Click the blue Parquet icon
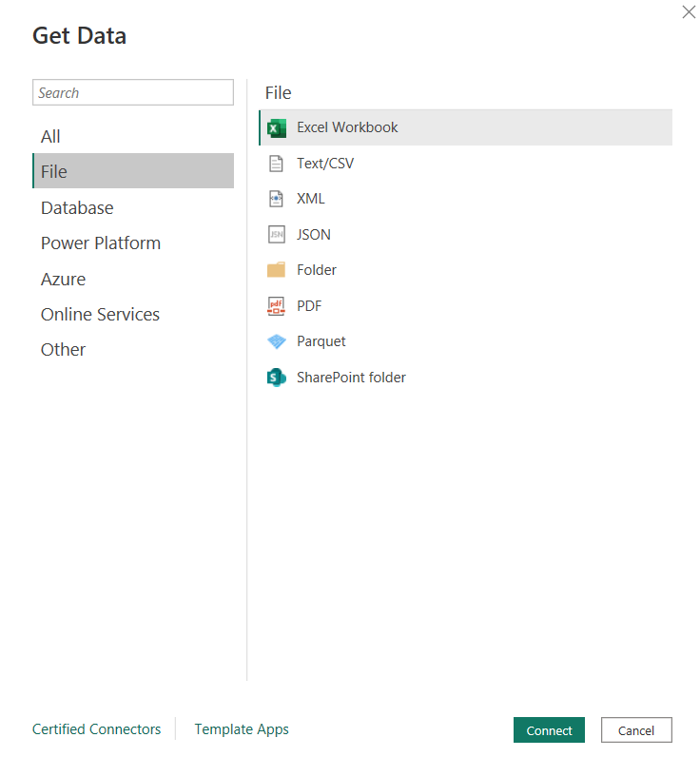Screen dimensions: 700x757 (x=276, y=341)
